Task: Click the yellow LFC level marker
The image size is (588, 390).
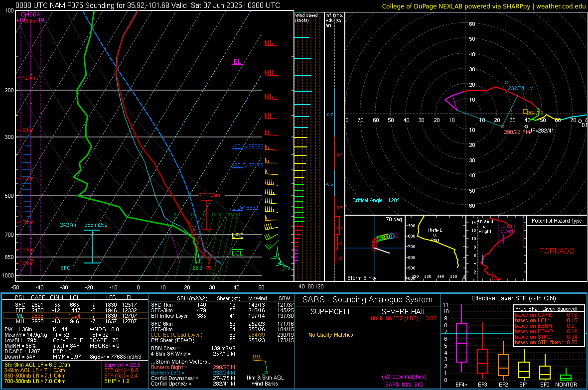Action: (x=237, y=236)
